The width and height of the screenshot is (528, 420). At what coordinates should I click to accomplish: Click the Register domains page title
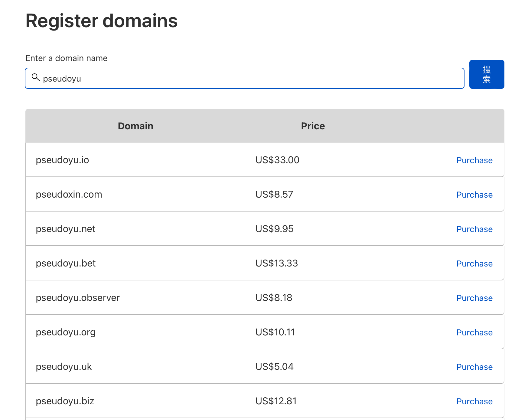[x=102, y=21]
